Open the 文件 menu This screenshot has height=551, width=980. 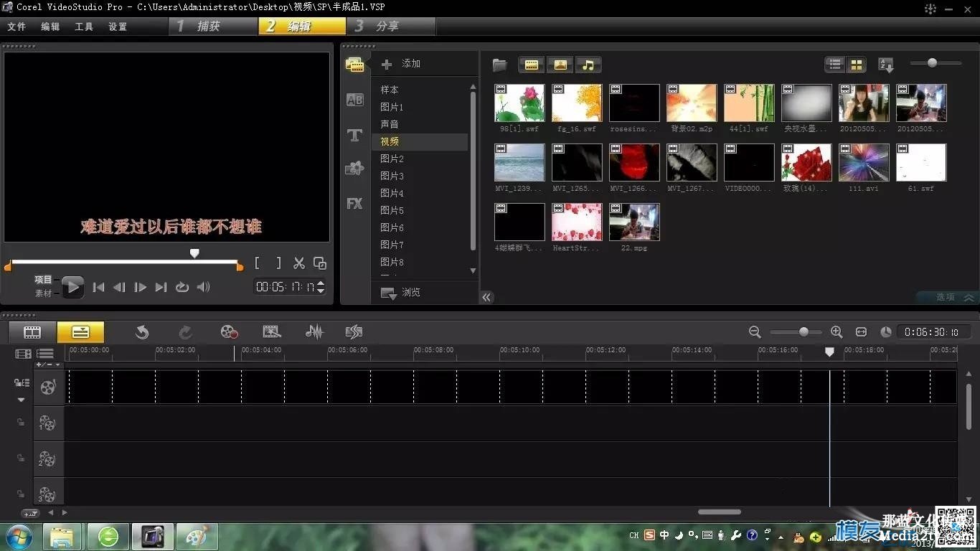coord(17,27)
